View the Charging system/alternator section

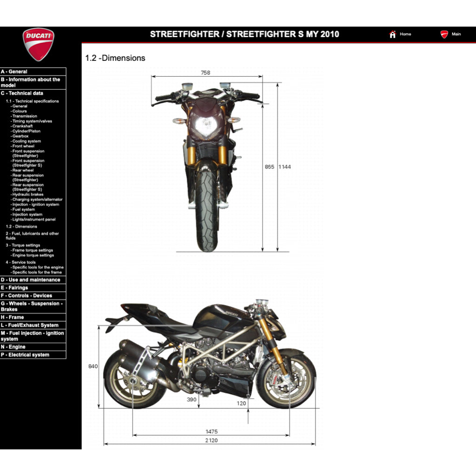coord(35,199)
